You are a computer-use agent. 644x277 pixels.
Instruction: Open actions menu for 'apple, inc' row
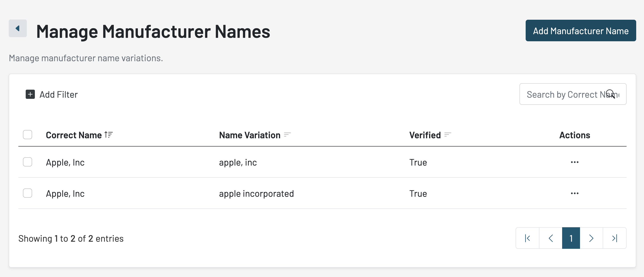tap(575, 162)
